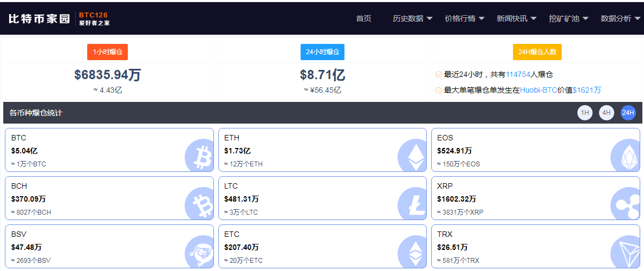Switch statistics to the 1H period

pyautogui.click(x=585, y=113)
